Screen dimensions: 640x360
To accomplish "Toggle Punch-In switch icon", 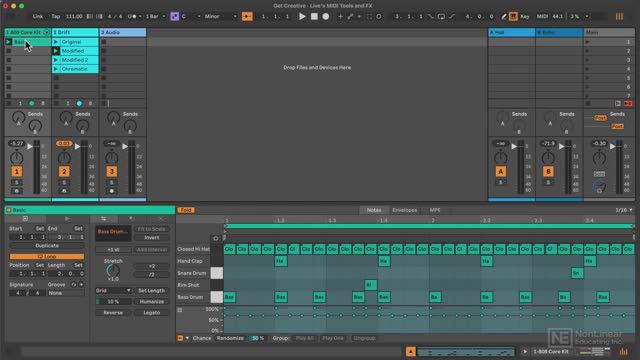I will click(431, 16).
